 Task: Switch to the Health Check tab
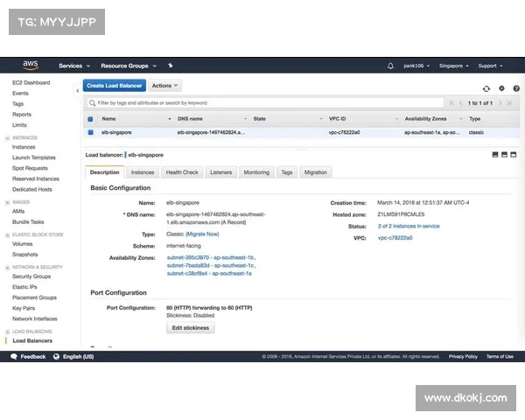[x=182, y=172]
